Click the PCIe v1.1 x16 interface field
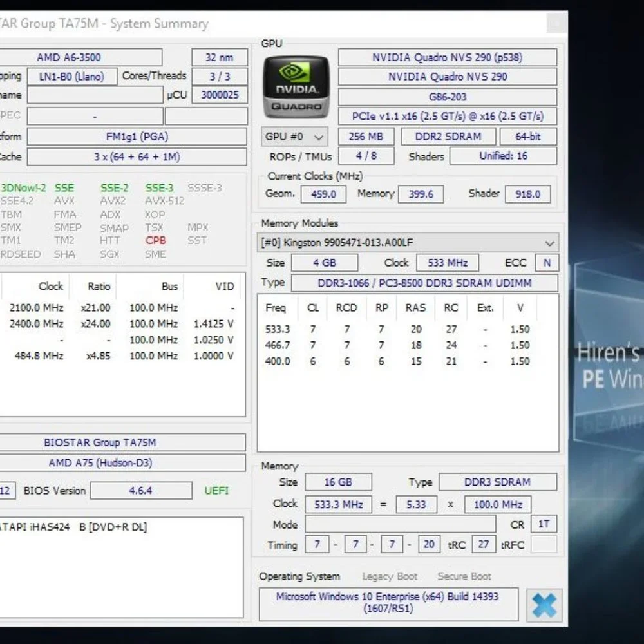Image resolution: width=644 pixels, height=644 pixels. coord(448,116)
